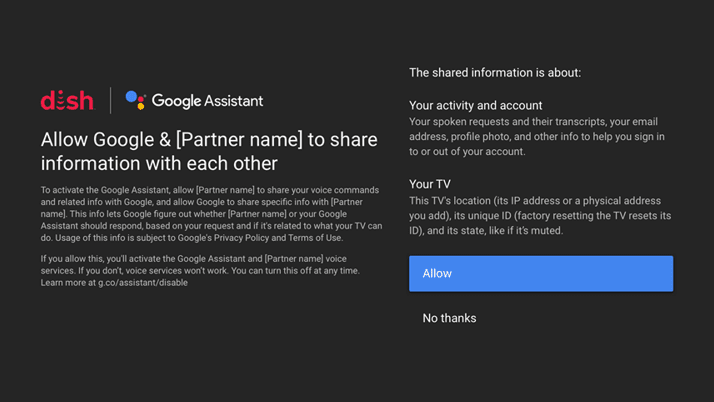The width and height of the screenshot is (714, 402).
Task: Click the blue Allow button
Action: point(541,274)
